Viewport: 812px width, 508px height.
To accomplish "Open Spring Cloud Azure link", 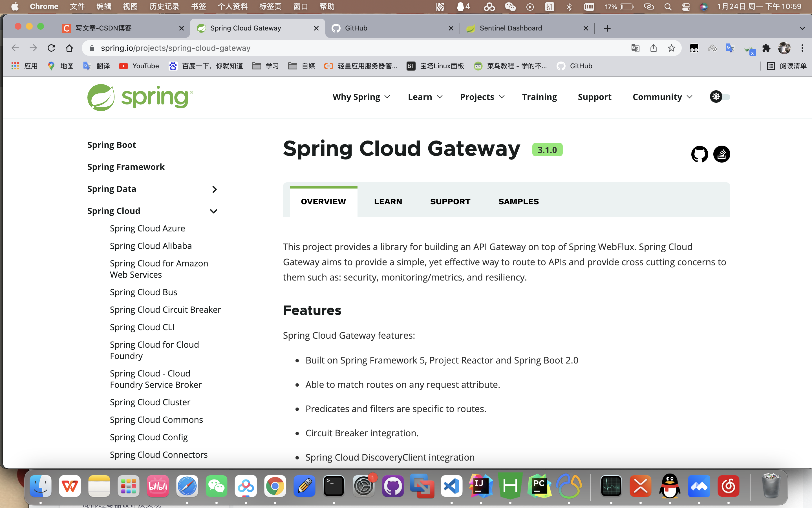I will pos(147,229).
